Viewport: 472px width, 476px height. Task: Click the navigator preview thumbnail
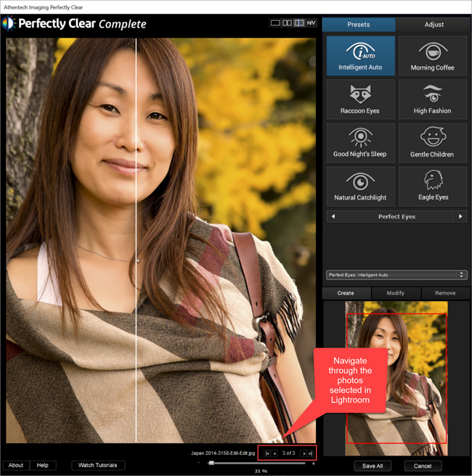tap(396, 378)
